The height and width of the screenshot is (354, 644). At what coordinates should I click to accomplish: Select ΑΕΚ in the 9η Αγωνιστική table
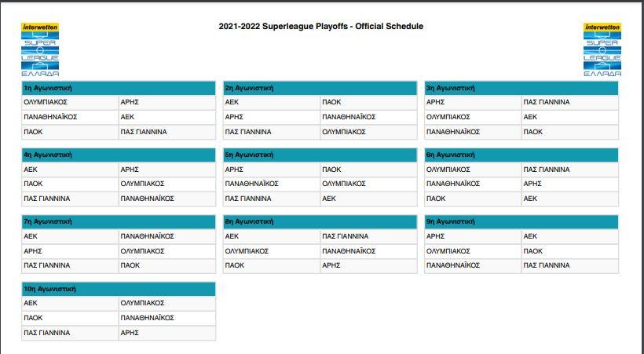tap(530, 236)
